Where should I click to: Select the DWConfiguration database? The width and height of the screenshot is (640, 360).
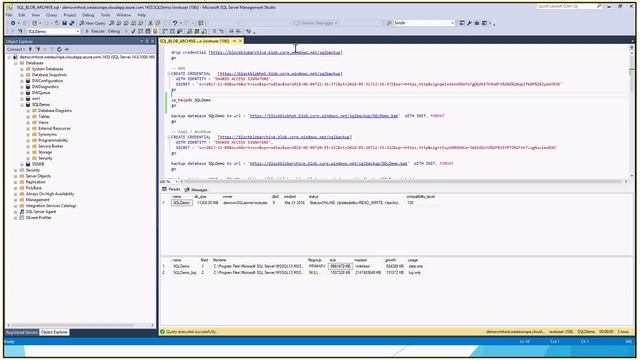coord(47,81)
